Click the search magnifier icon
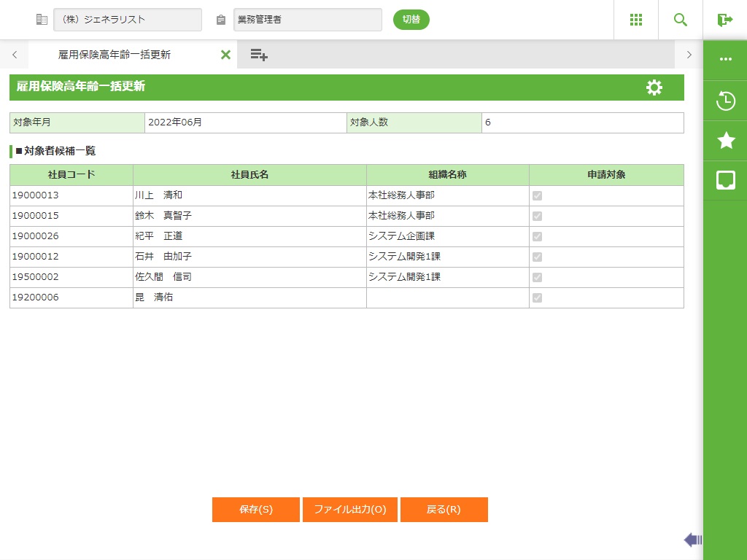 tap(681, 20)
